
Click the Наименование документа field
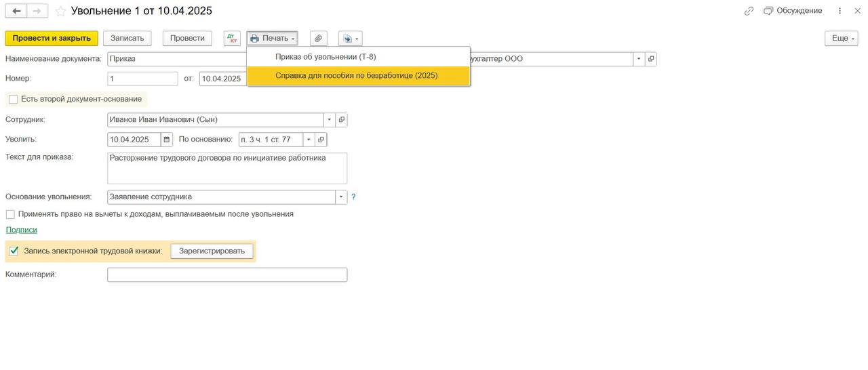pos(176,59)
